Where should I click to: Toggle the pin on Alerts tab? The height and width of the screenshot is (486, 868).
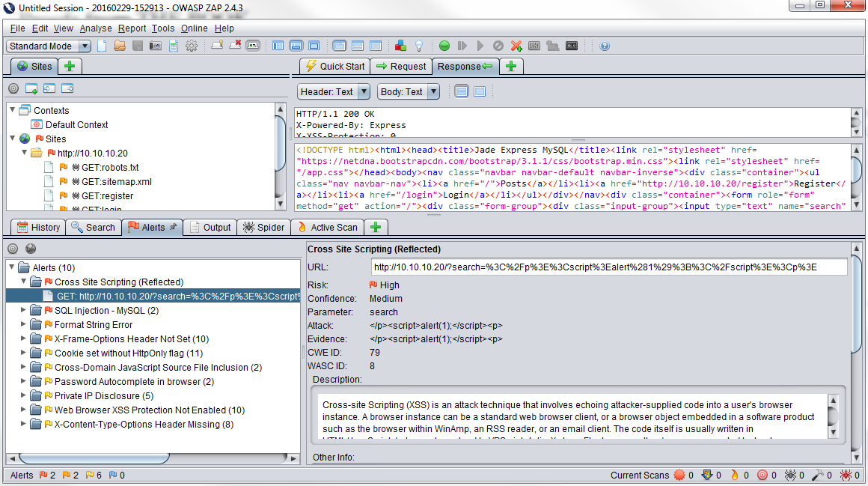[x=174, y=227]
